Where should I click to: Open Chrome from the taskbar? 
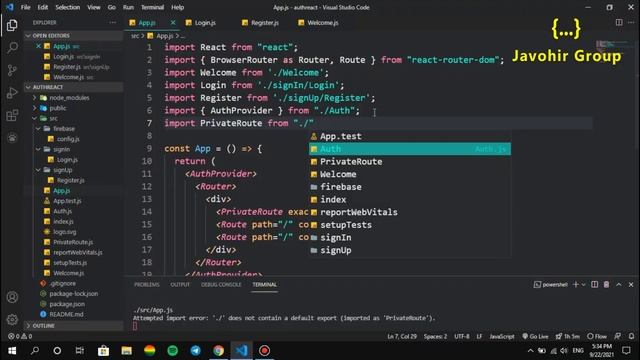pos(218,351)
